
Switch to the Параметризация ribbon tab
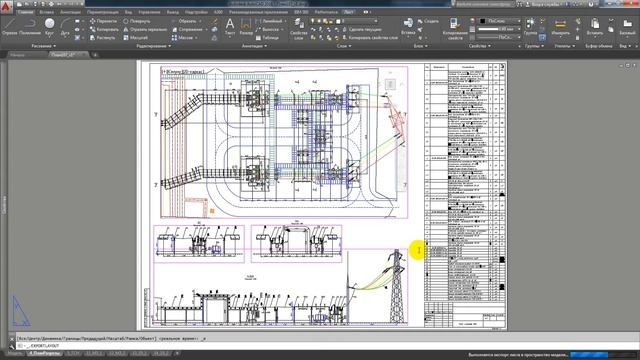click(102, 12)
